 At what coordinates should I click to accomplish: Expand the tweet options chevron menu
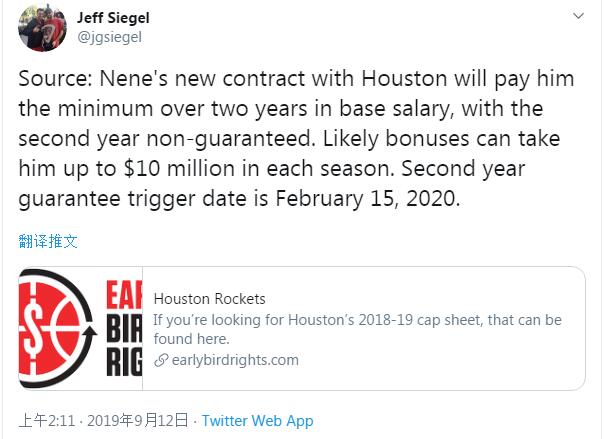tap(578, 16)
